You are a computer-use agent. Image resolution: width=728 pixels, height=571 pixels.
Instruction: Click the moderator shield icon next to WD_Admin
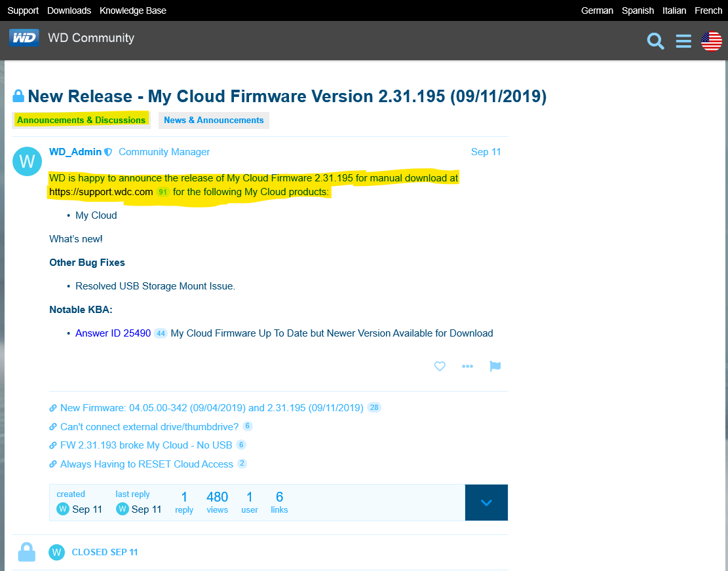108,152
